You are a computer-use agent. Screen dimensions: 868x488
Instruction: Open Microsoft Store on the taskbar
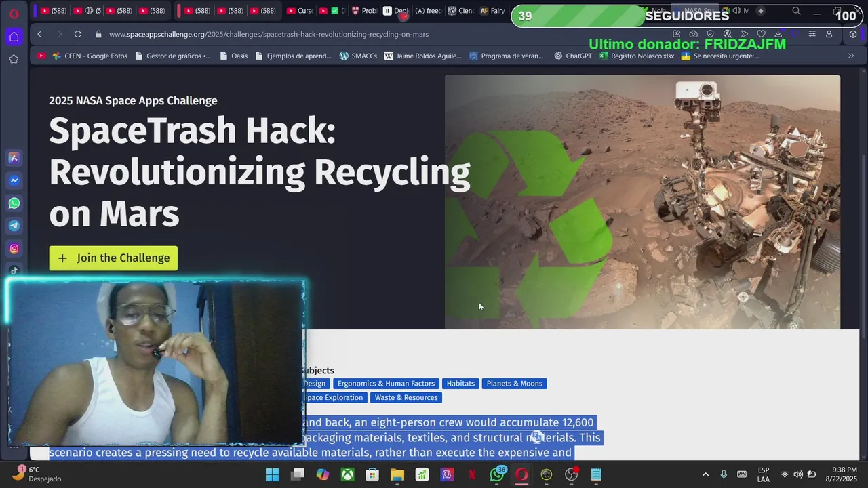pos(372,474)
